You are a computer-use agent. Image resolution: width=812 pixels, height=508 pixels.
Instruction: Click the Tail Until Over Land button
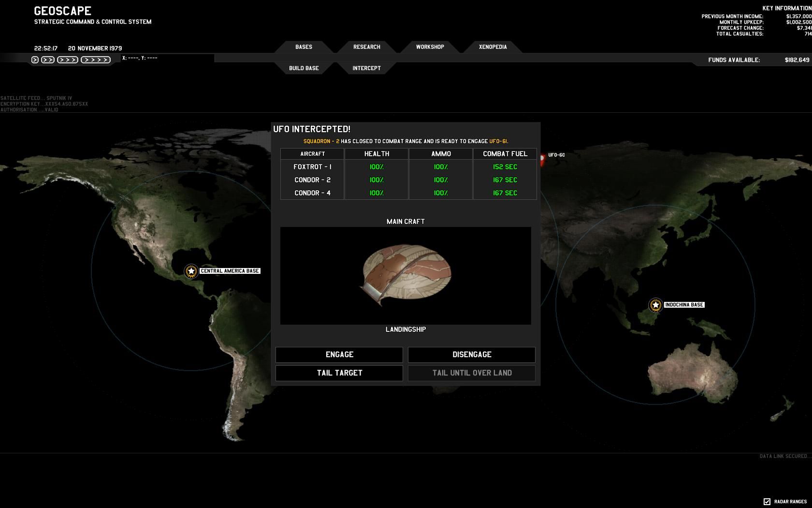(472, 373)
